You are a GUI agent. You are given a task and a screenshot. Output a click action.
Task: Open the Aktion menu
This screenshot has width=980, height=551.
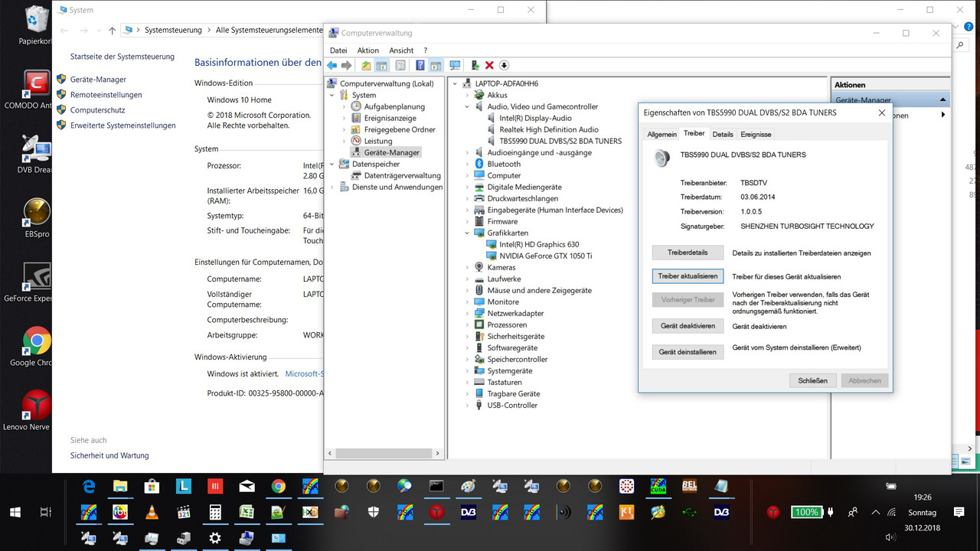[368, 50]
